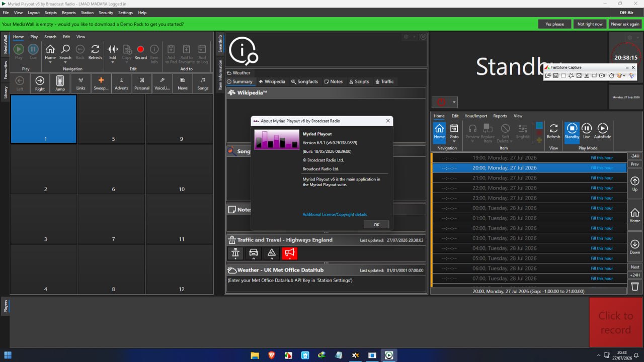Image resolution: width=644 pixels, height=362 pixels.
Task: Click the red traffic announcement megaphone icon
Action: point(290,253)
